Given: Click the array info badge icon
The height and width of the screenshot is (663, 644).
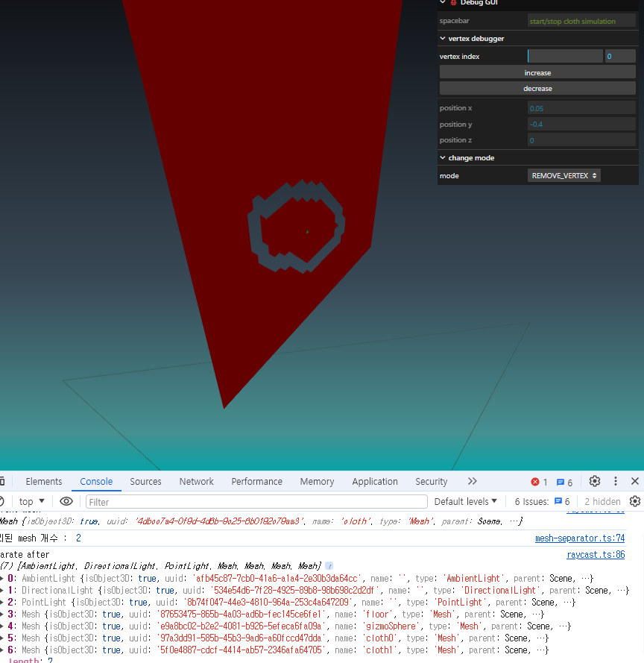Looking at the screenshot, I should click(329, 566).
